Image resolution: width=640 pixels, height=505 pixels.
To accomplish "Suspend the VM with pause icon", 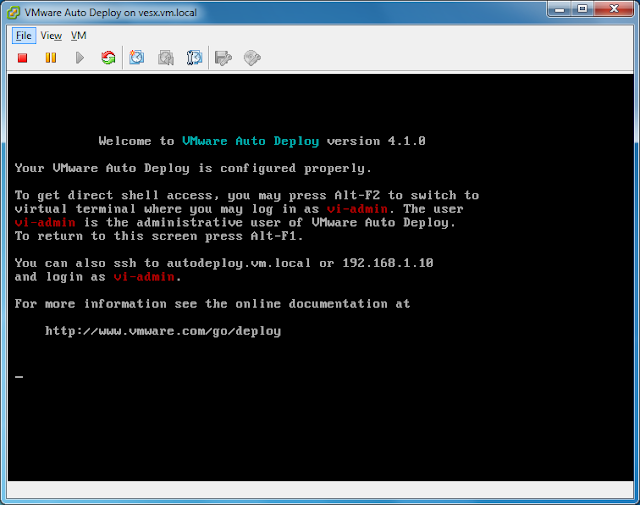I will [51, 58].
